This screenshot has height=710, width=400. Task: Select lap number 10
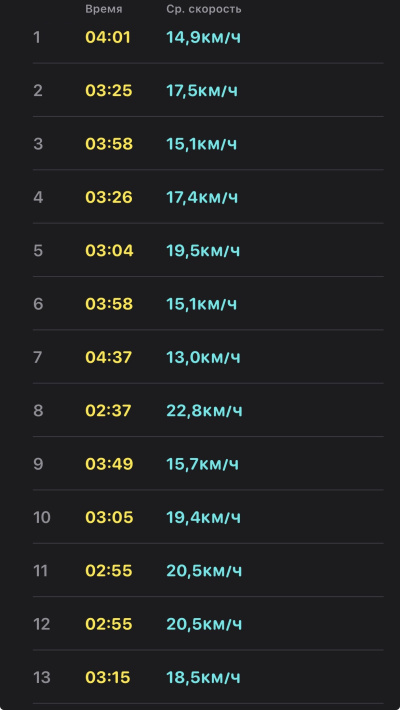42,518
